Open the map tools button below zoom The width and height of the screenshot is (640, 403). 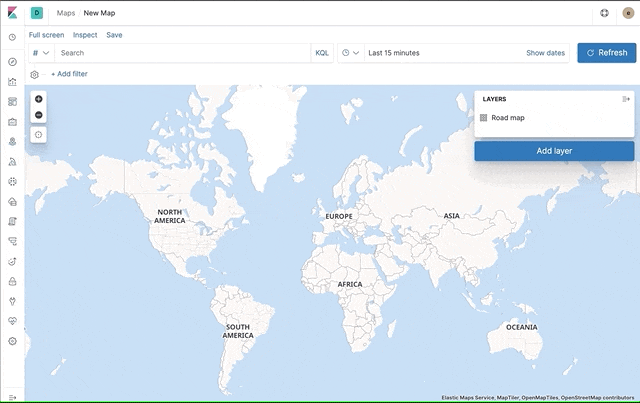point(38,135)
